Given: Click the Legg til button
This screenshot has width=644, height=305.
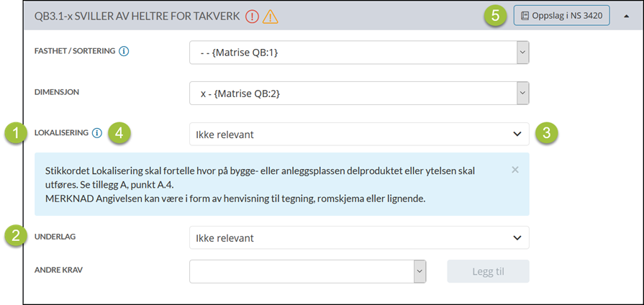Looking at the screenshot, I should [488, 271].
